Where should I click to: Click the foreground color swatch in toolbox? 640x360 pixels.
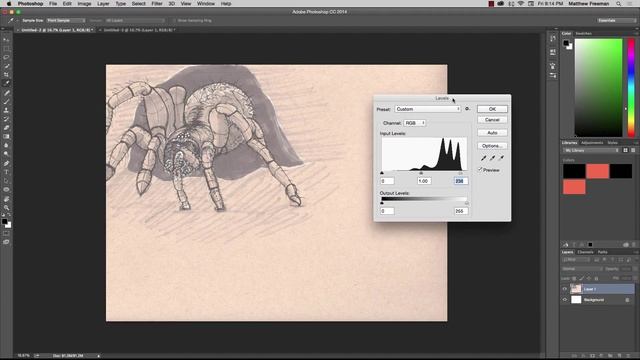pos(4,222)
